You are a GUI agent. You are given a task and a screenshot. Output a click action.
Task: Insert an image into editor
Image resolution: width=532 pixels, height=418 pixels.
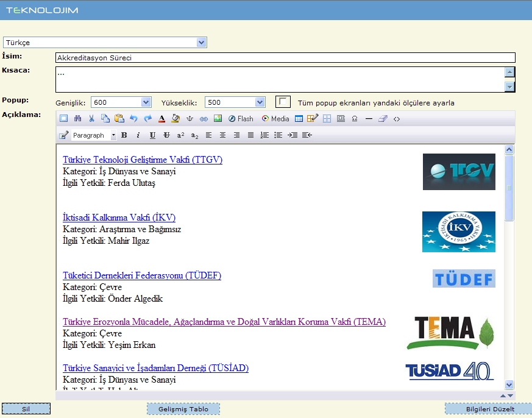218,118
